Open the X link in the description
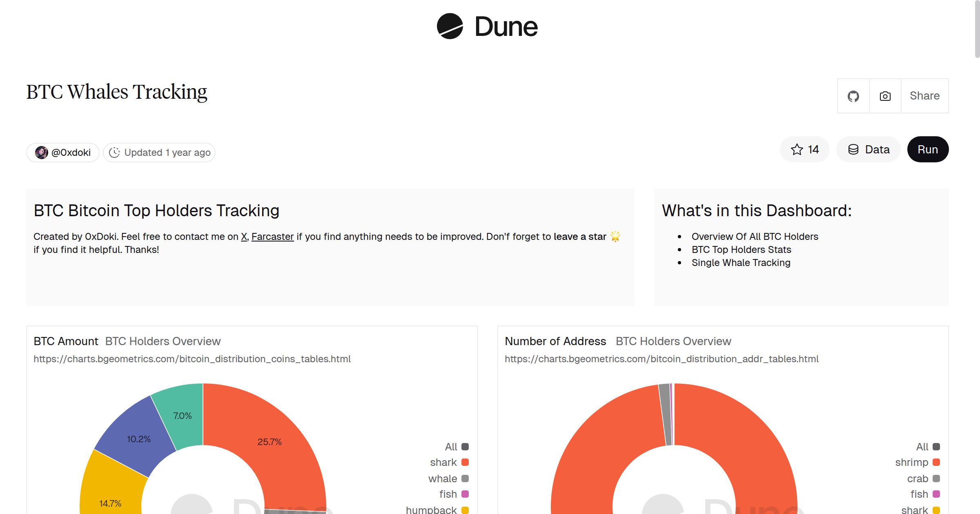Viewport: 980px width, 514px height. 243,237
